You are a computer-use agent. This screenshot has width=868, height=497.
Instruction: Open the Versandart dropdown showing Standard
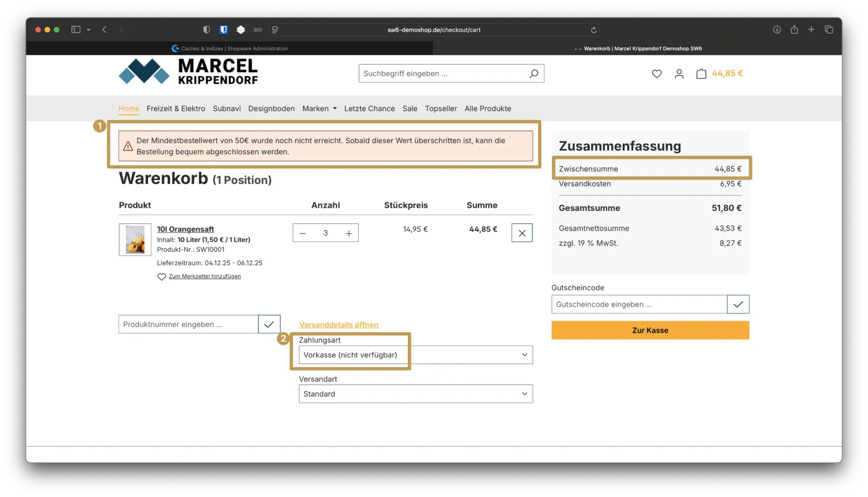416,393
